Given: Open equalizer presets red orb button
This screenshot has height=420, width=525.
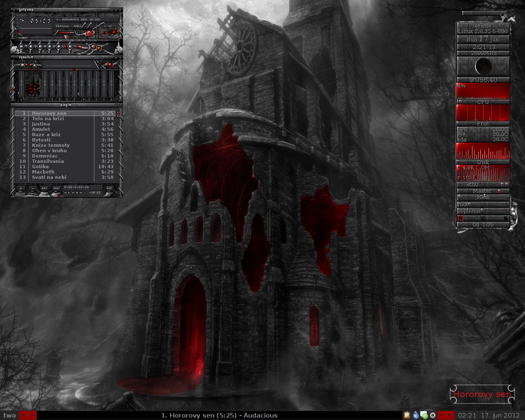Looking at the screenshot, I should click(x=110, y=65).
